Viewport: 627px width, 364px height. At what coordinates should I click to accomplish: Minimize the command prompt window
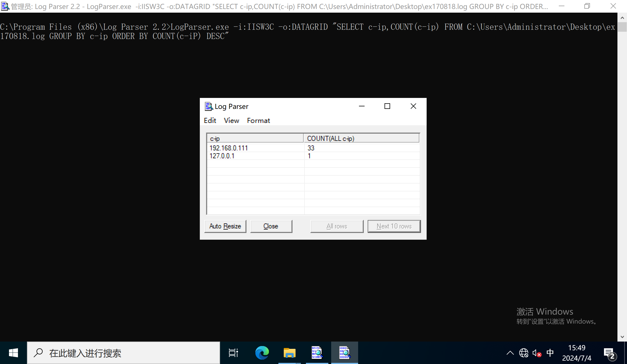562,6
